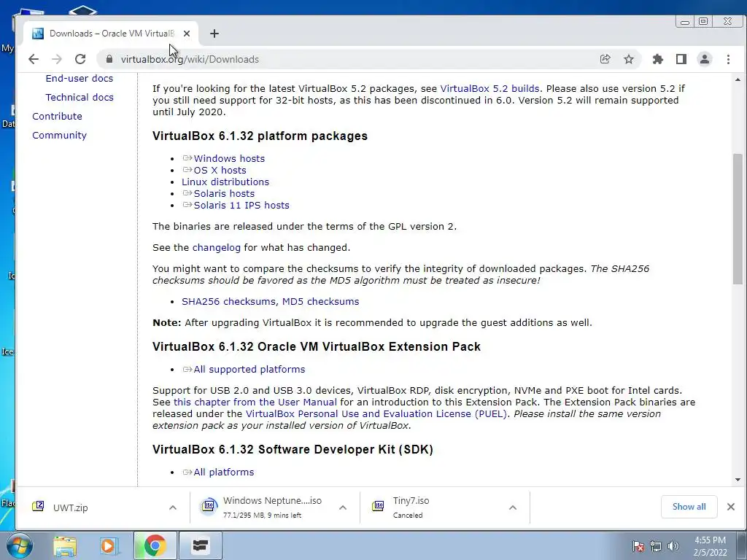This screenshot has height=560, width=747.
Task: Expand options chevron for Tiny7.iso
Action: point(513,507)
